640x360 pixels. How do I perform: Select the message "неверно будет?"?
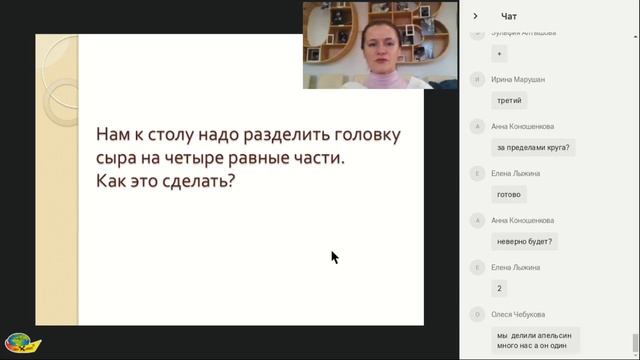(524, 241)
